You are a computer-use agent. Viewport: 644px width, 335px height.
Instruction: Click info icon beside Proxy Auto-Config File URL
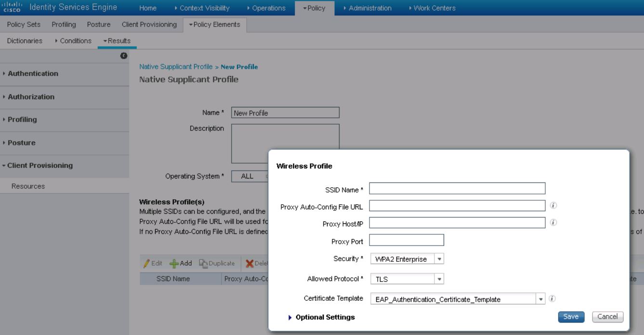pyautogui.click(x=554, y=206)
